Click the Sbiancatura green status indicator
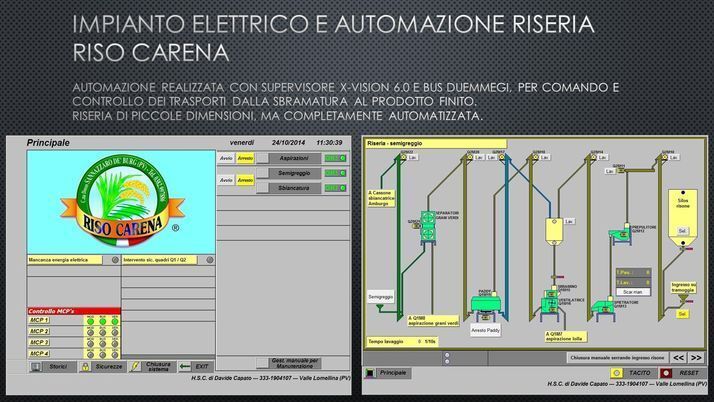 click(335, 188)
